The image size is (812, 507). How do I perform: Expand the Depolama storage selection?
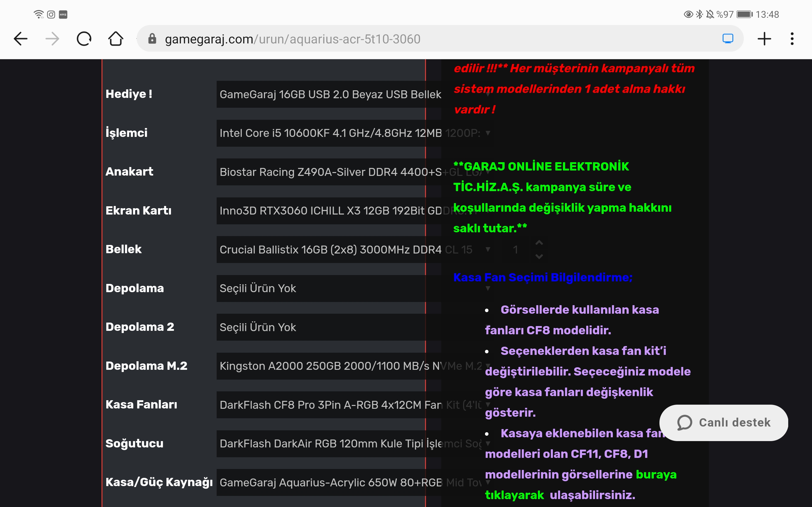tap(329, 288)
